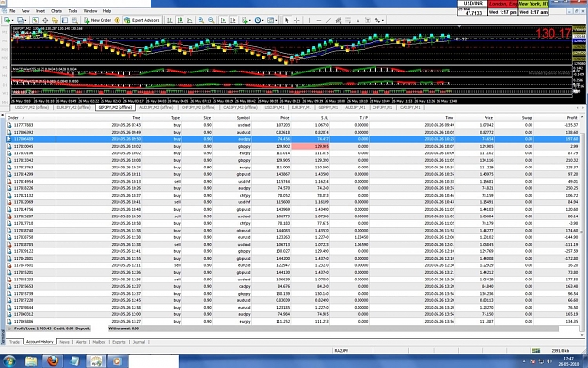Screen dimensions: 588x368
Task: Click the terminal vertical scrollbar
Action: click(582, 225)
